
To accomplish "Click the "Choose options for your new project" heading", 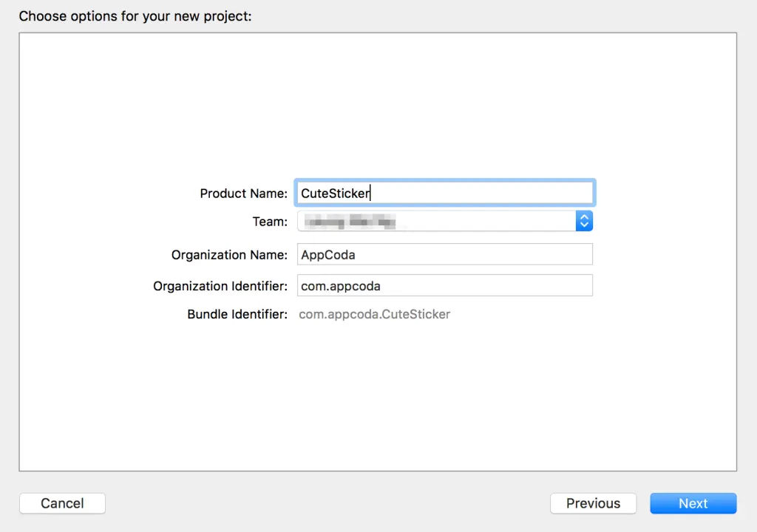I will [x=135, y=16].
